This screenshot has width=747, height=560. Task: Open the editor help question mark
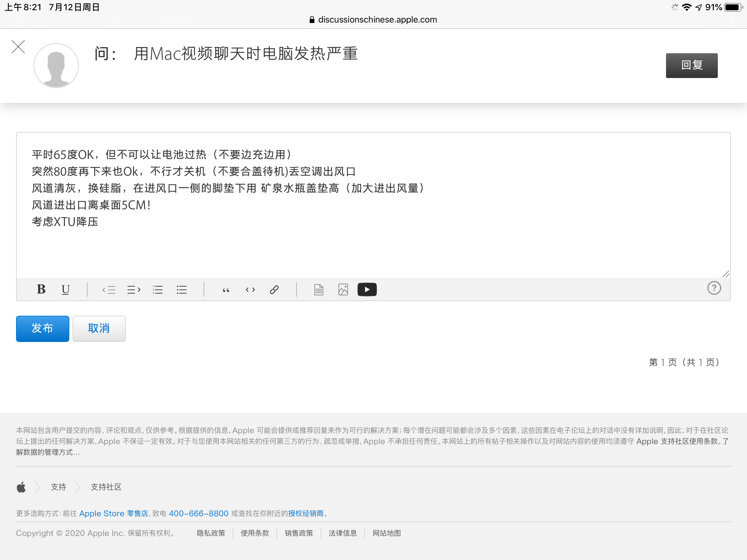[x=714, y=288]
